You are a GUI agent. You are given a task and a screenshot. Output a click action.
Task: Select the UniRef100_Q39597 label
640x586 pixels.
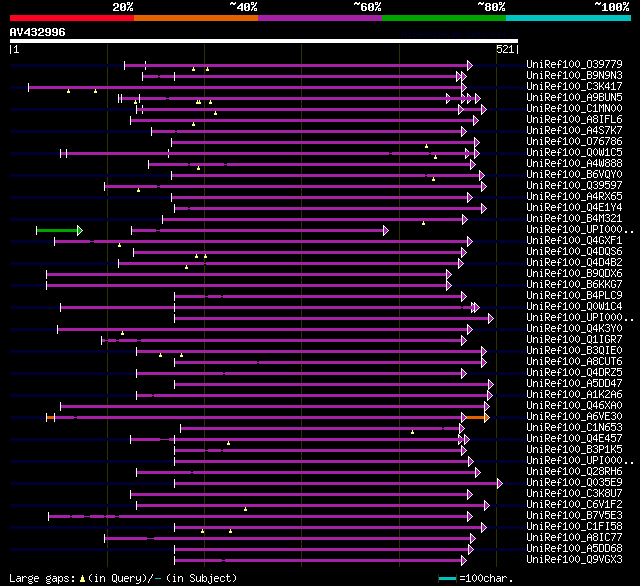(x=574, y=185)
